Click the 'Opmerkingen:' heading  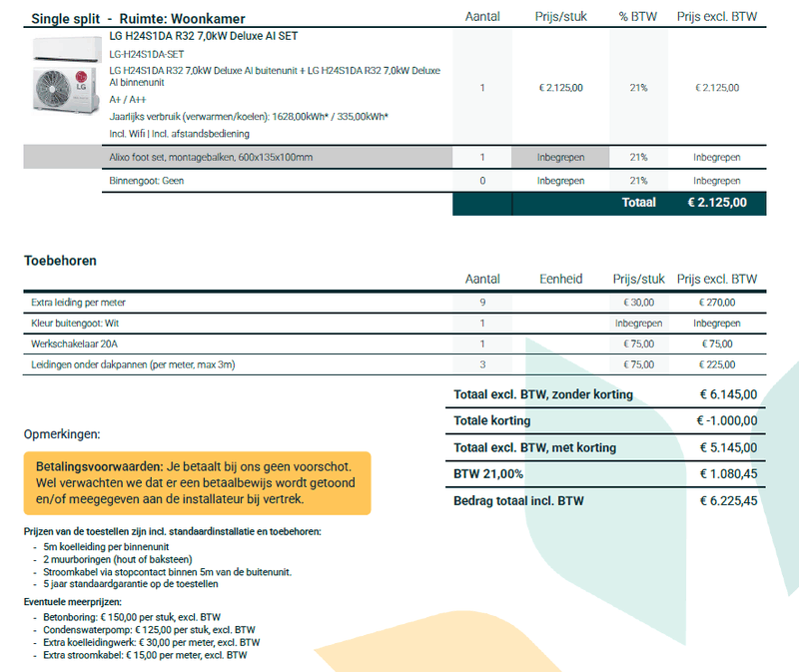point(62,434)
